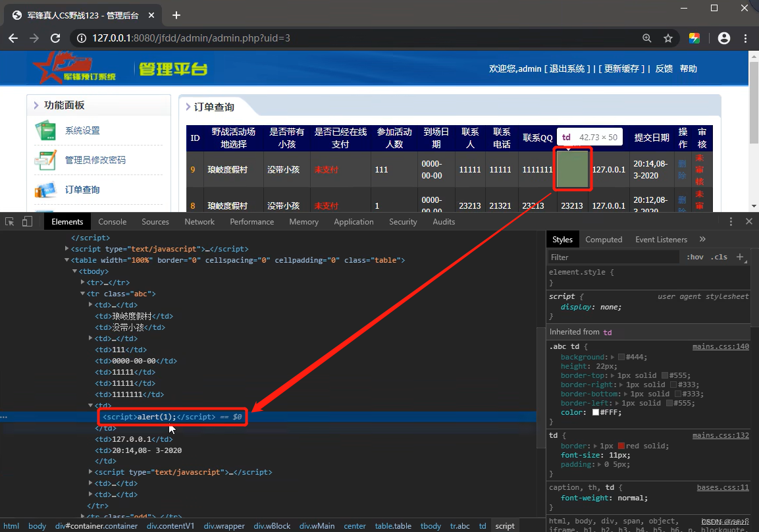Open the 帮助 help link
This screenshot has height=532, width=759.
pos(689,68)
